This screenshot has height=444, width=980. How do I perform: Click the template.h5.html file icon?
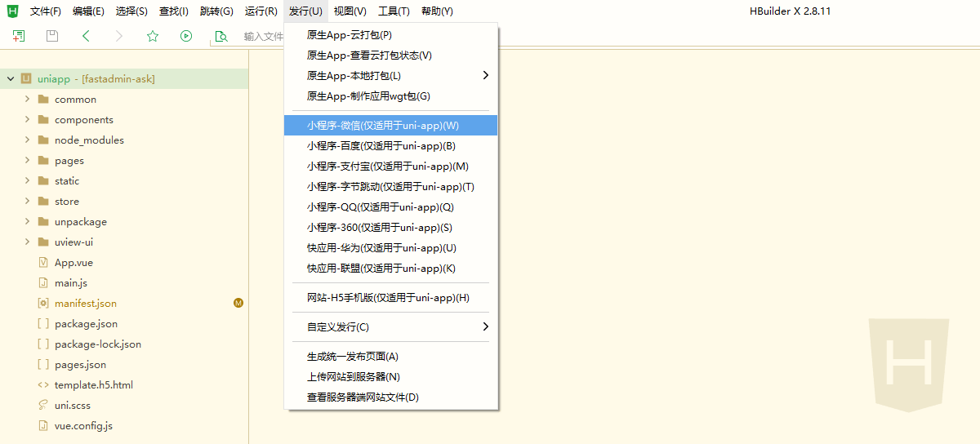pyautogui.click(x=43, y=384)
